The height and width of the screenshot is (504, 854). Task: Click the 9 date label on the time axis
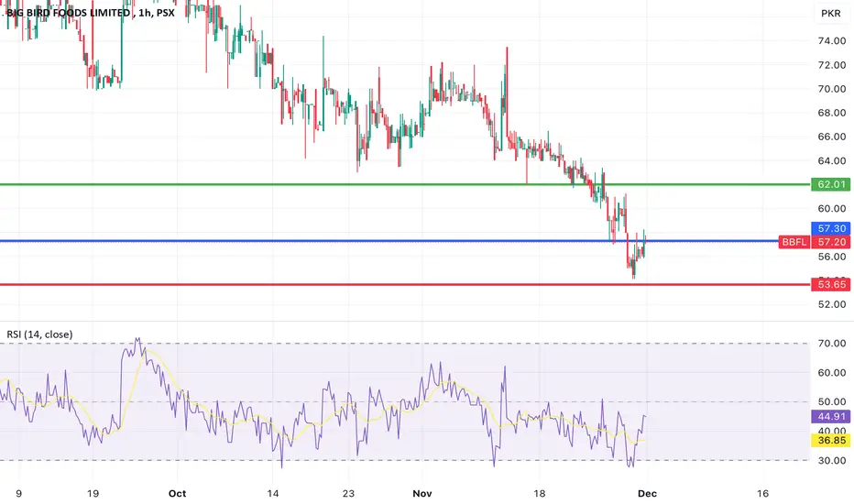18,494
